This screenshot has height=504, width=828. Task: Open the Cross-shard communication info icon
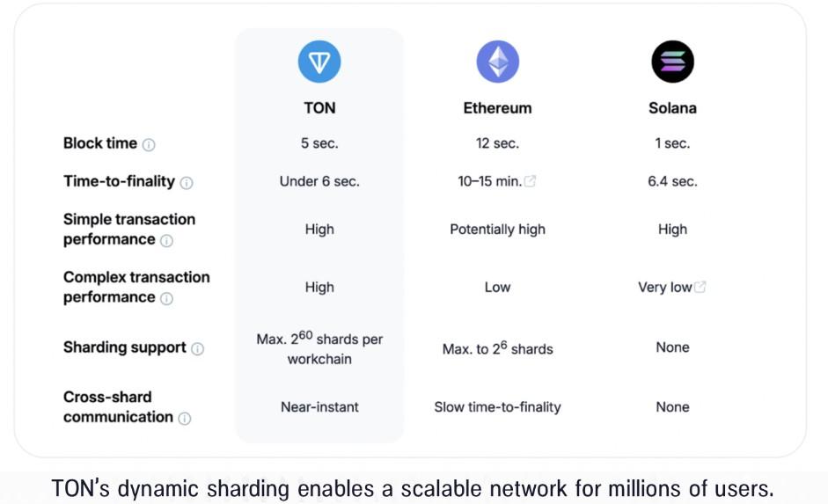click(185, 419)
